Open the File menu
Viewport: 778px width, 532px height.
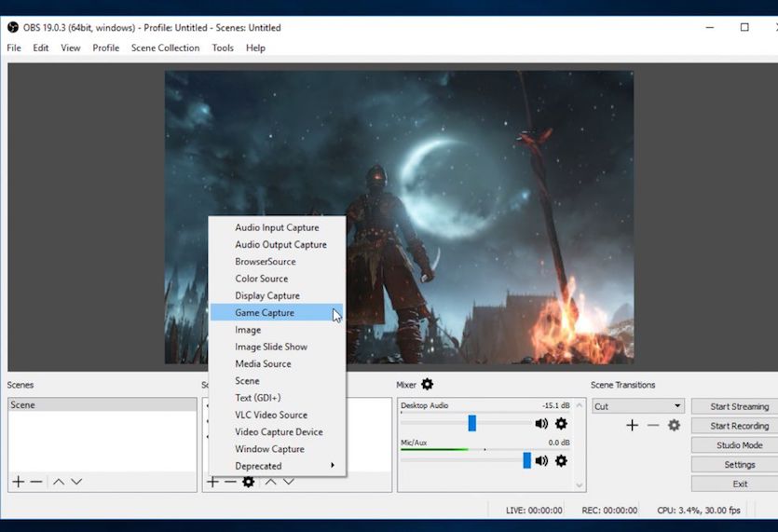[14, 48]
